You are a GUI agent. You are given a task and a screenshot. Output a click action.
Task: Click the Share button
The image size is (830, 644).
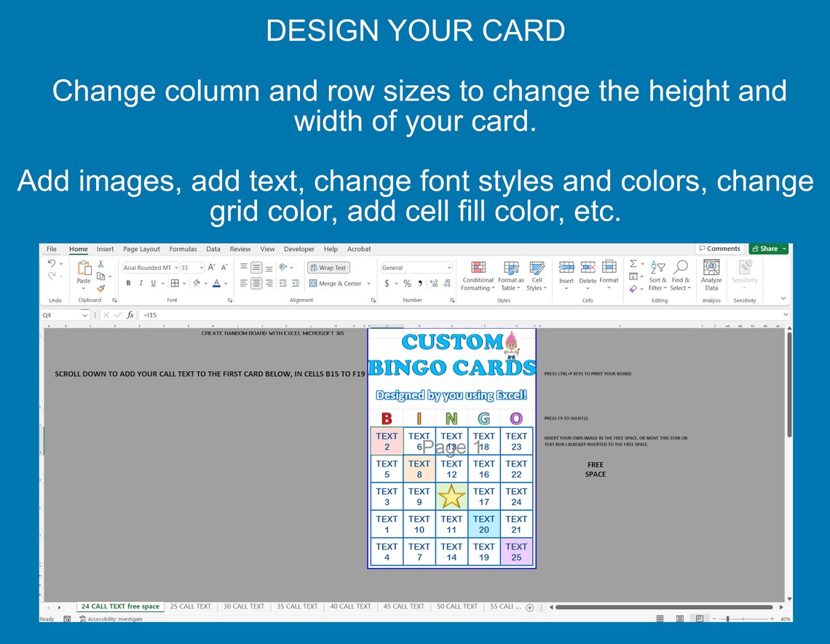768,248
